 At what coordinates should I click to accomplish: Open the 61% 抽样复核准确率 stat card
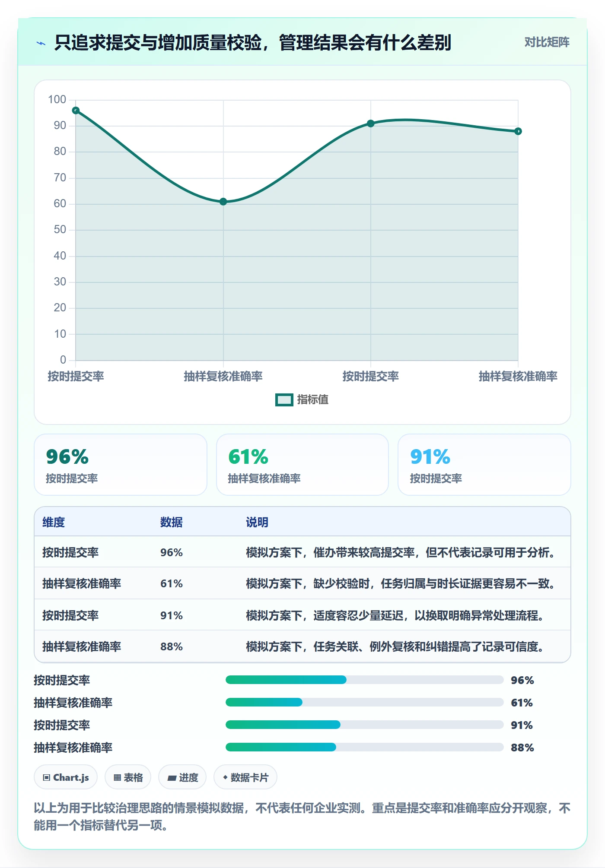[x=302, y=465]
